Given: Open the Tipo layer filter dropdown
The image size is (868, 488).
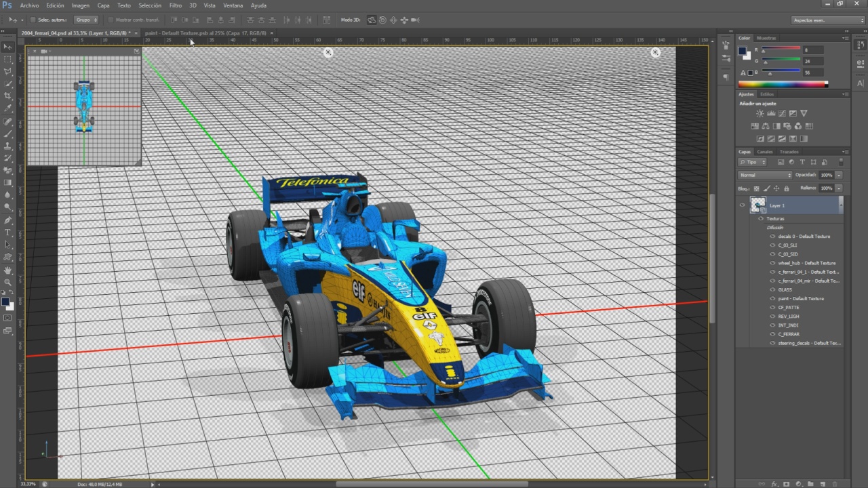Looking at the screenshot, I should (753, 162).
